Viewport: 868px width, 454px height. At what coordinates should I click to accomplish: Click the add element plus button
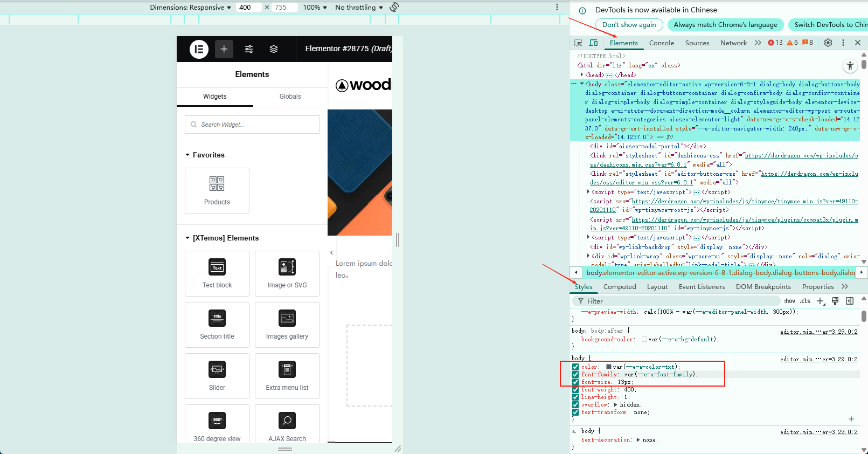[224, 49]
